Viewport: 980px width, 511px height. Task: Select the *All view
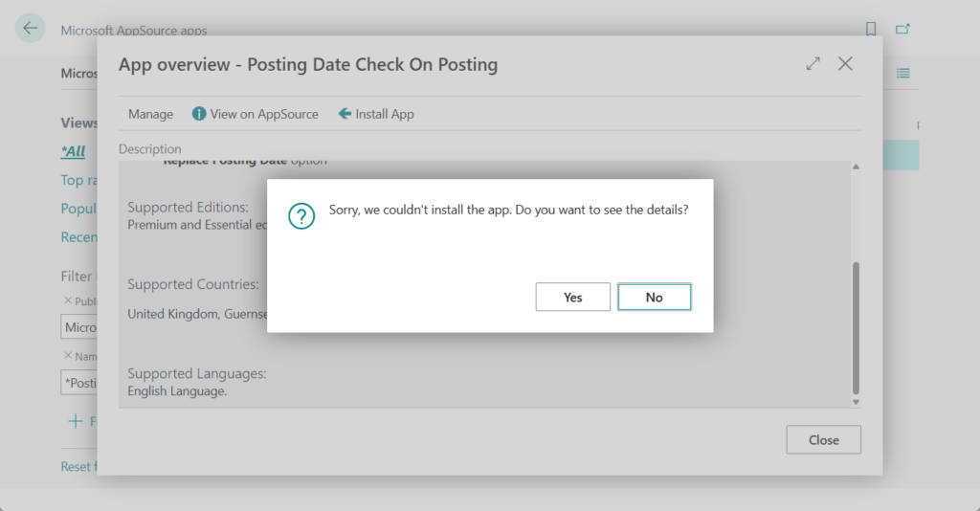(74, 151)
